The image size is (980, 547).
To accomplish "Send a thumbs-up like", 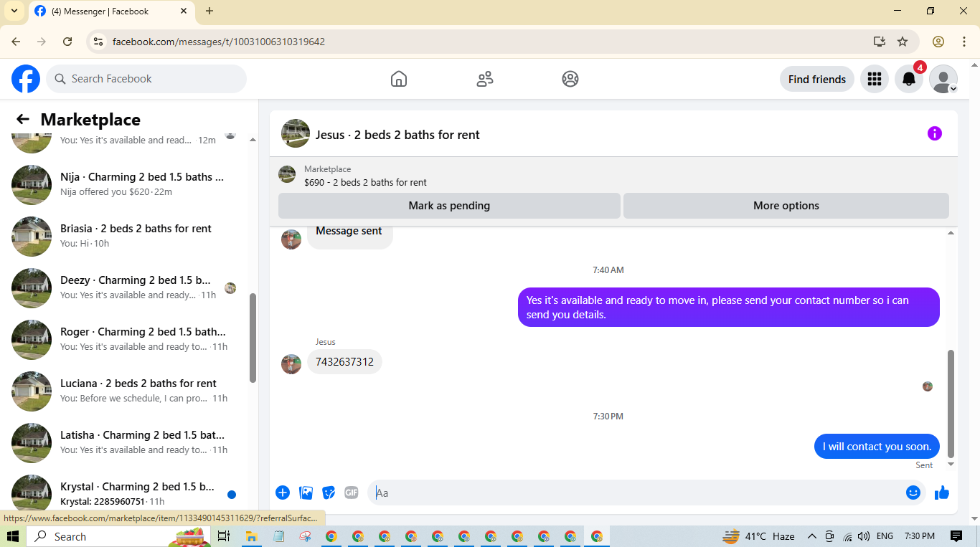I will (x=942, y=493).
